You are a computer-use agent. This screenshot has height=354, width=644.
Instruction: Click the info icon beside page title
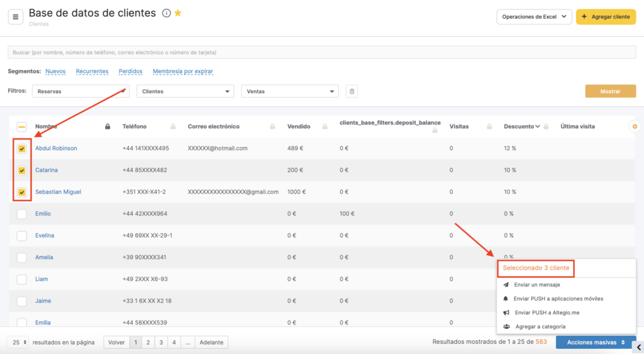click(166, 13)
